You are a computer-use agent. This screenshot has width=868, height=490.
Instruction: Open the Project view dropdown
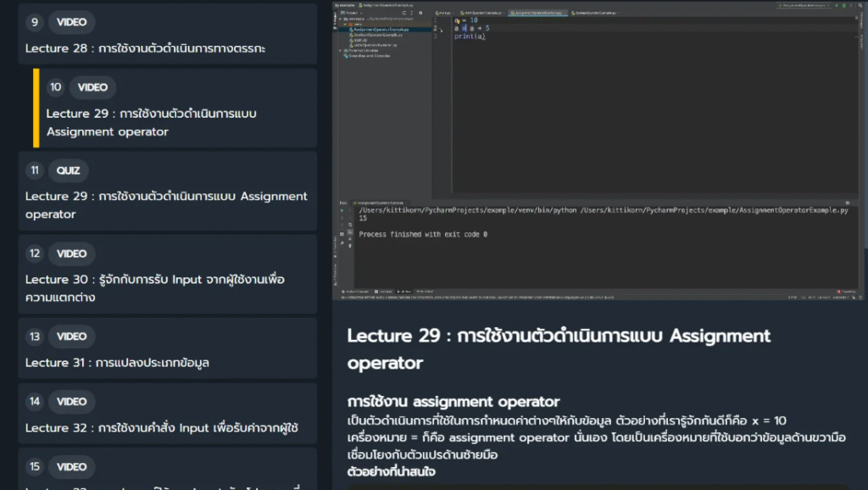(353, 14)
